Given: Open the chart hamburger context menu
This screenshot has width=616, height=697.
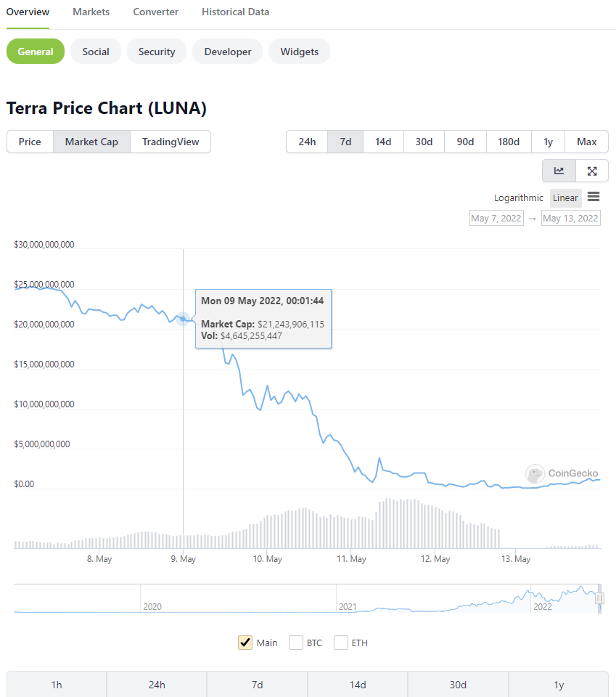Looking at the screenshot, I should point(594,197).
